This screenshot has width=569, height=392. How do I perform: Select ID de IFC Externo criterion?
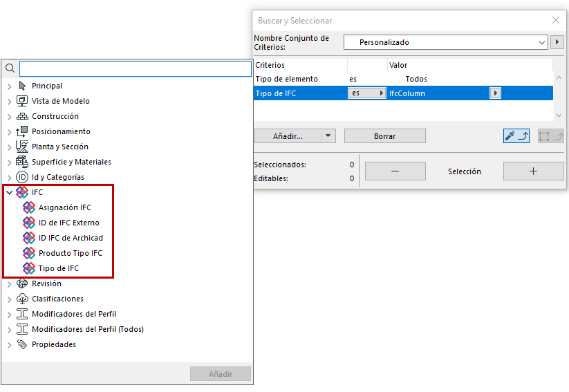click(69, 223)
